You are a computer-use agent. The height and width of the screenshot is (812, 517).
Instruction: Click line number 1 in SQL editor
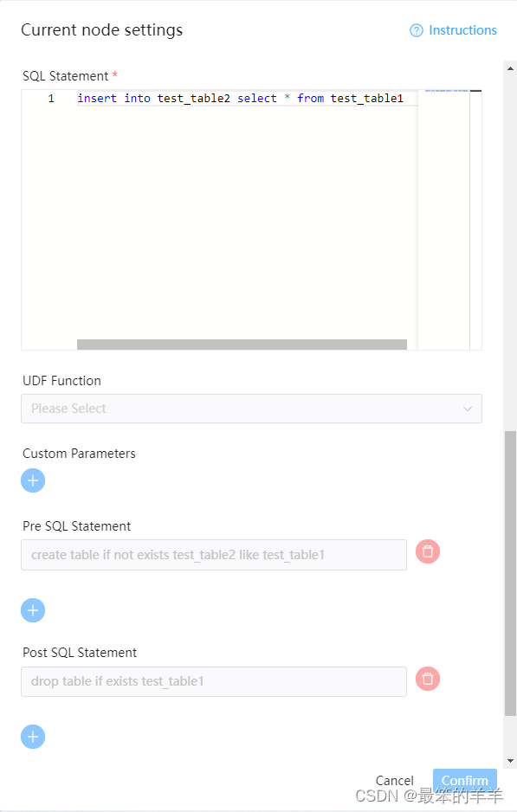[51, 99]
